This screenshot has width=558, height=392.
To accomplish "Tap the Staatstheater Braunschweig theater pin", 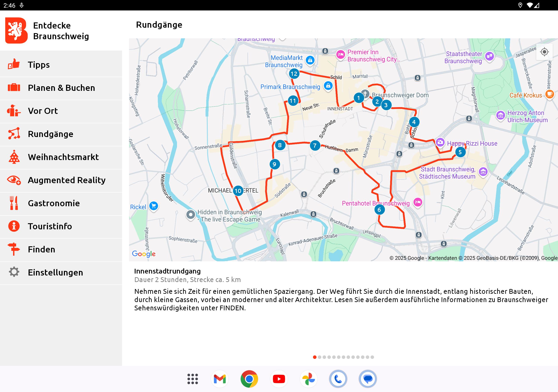I will (490, 56).
